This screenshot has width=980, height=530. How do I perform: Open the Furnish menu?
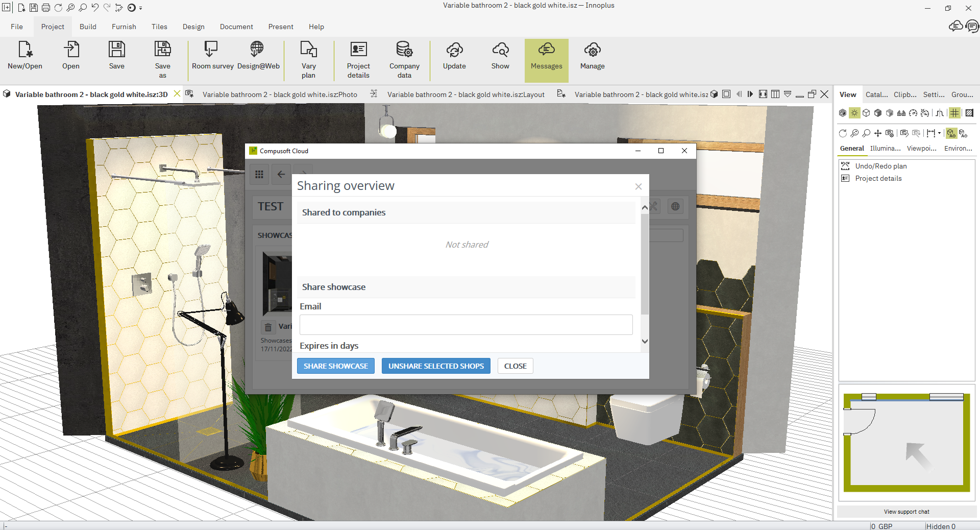(x=124, y=27)
